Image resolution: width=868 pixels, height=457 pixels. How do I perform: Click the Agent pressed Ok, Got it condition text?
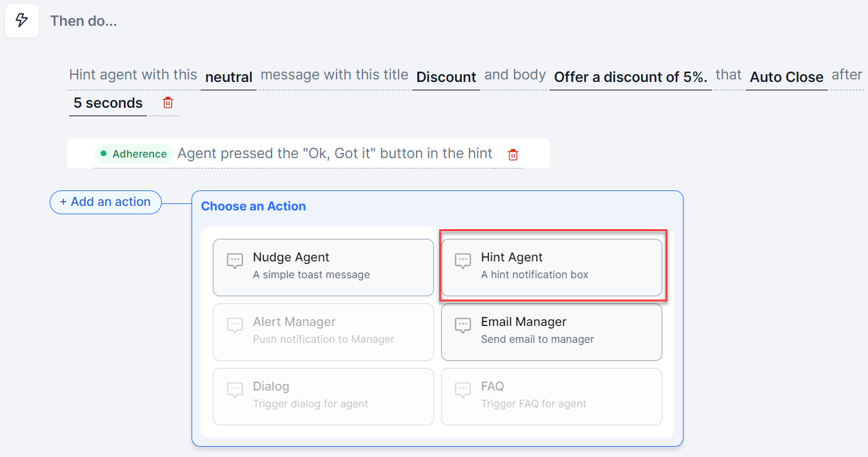click(x=335, y=154)
